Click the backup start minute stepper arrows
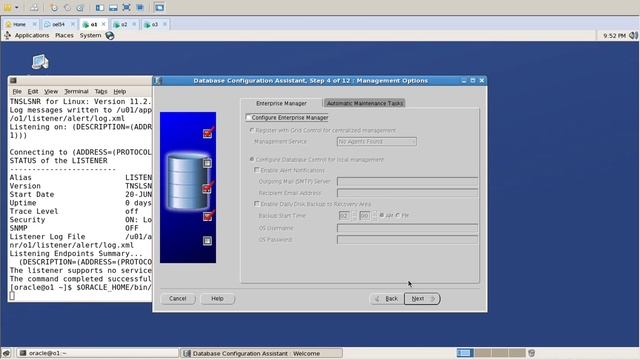 click(x=374, y=215)
